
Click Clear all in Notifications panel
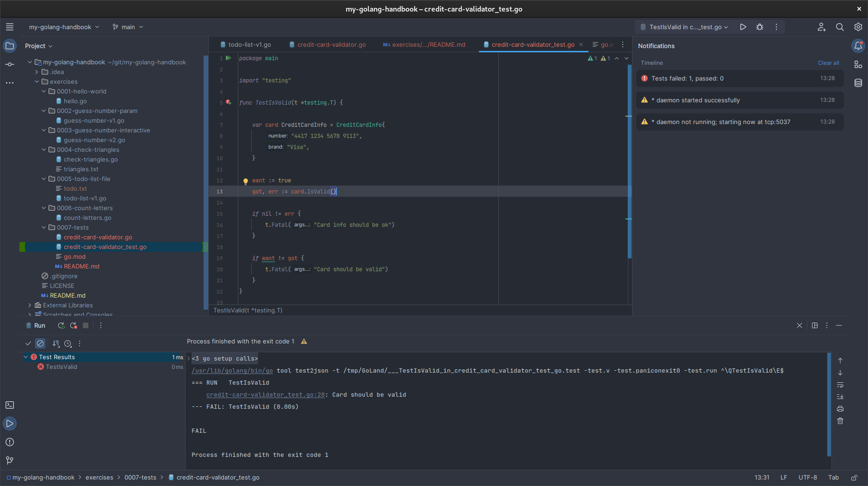click(828, 62)
